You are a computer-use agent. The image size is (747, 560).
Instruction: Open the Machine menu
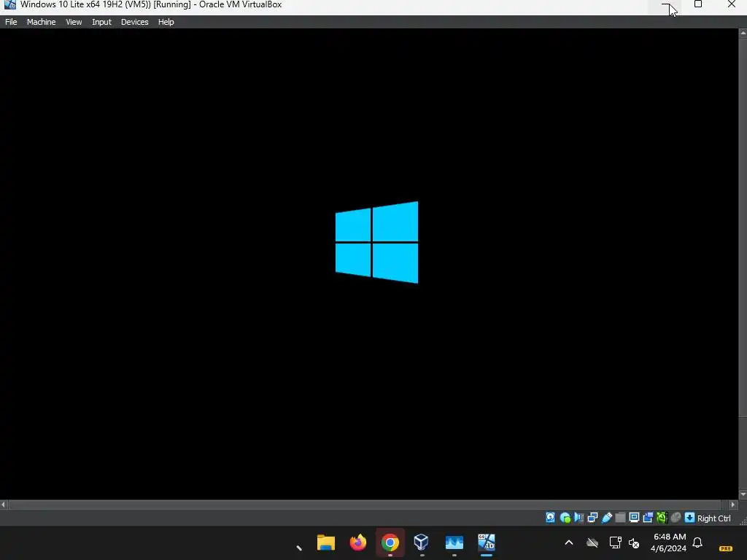pos(41,22)
